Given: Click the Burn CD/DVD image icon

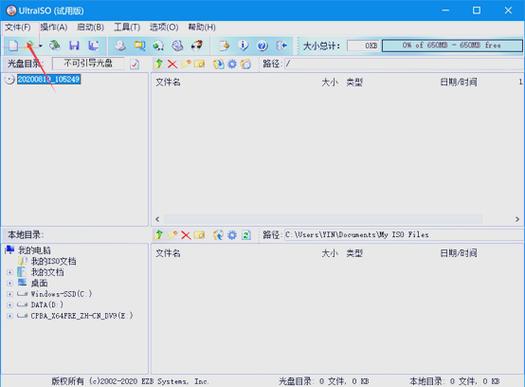Looking at the screenshot, I should point(197,45).
